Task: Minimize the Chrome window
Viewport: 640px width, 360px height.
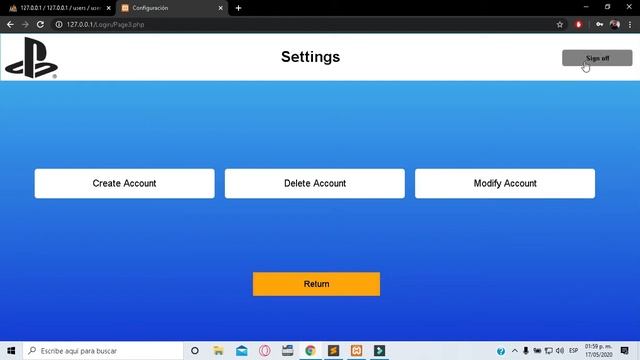Action: (x=586, y=7)
